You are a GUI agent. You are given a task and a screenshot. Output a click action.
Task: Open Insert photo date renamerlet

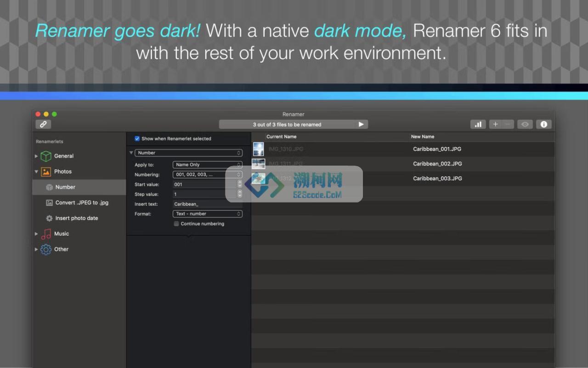pyautogui.click(x=79, y=218)
